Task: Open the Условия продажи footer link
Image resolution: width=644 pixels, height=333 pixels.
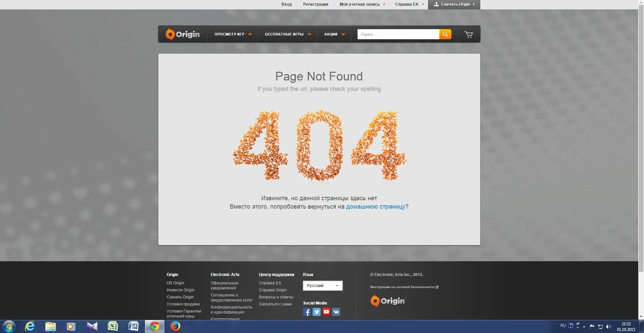Action: [183, 304]
